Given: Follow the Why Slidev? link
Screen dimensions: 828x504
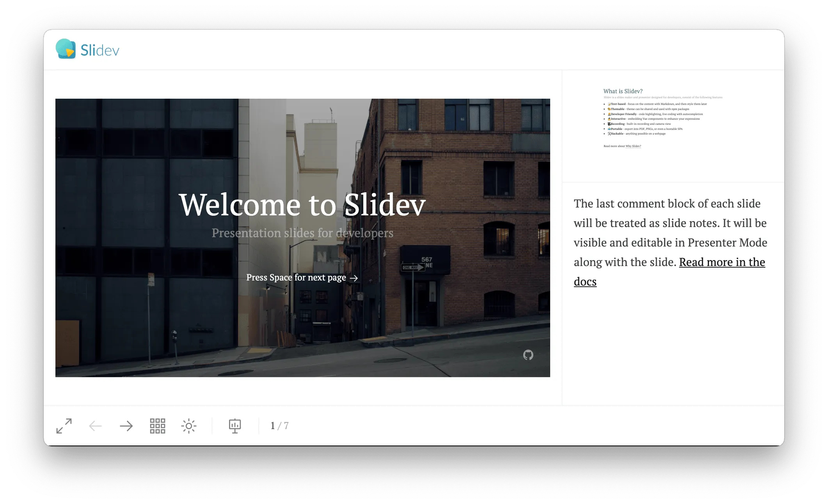Looking at the screenshot, I should 634,146.
